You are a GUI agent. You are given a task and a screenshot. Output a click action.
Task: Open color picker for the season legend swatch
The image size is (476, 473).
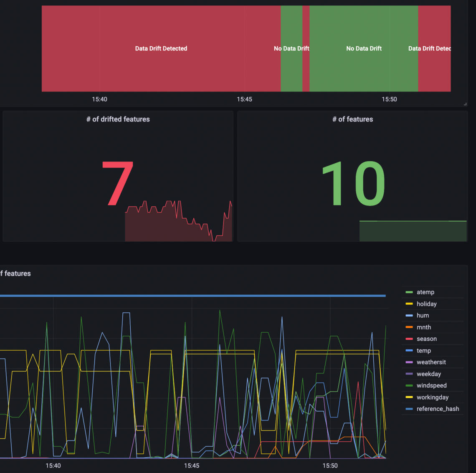click(x=409, y=339)
